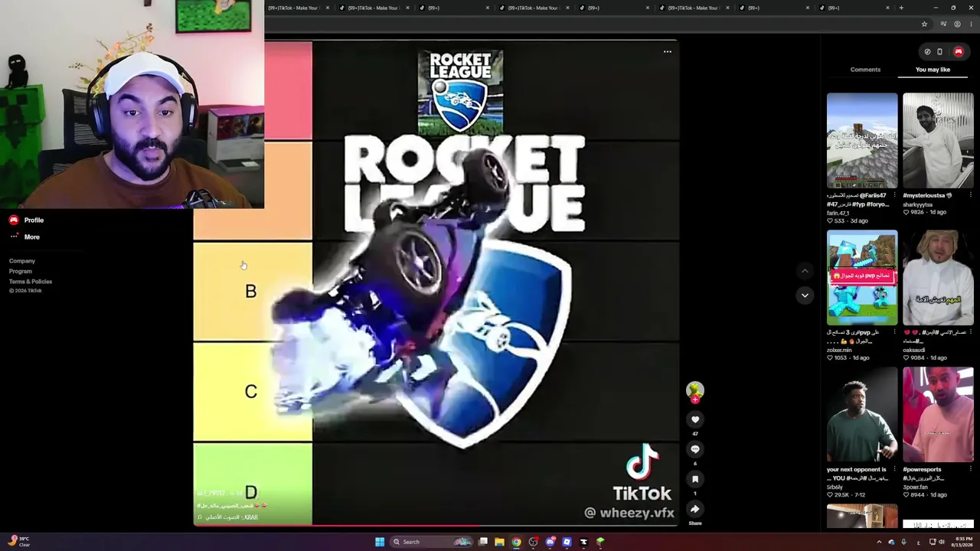Open the Program footer link
This screenshot has width=980, height=551.
click(21, 272)
